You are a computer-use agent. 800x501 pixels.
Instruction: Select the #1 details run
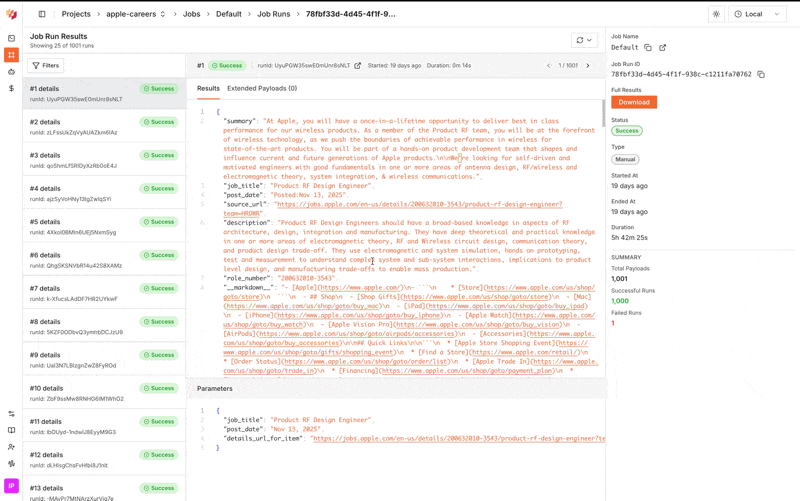click(x=104, y=93)
